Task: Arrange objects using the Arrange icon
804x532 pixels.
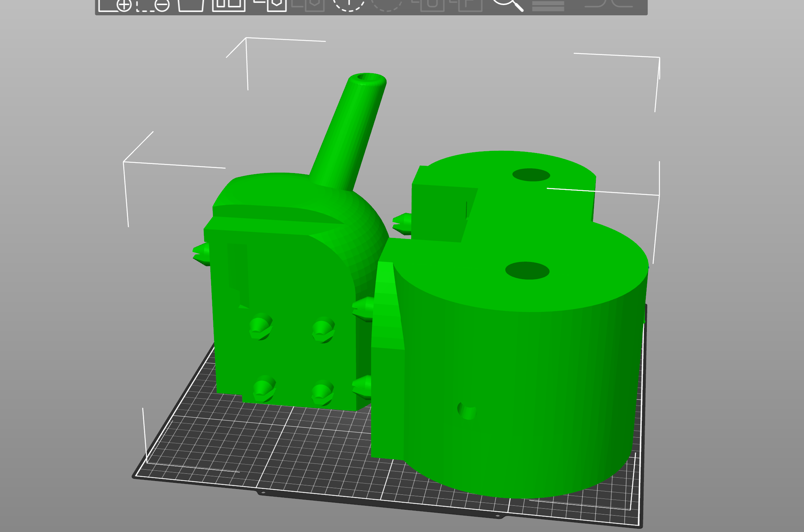Action: (229, 5)
